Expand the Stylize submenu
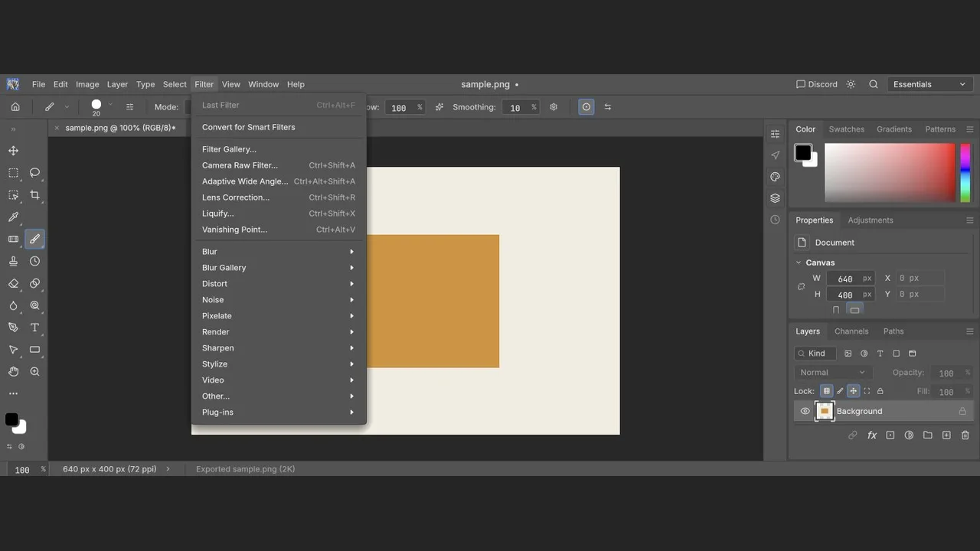The width and height of the screenshot is (980, 551). click(279, 364)
